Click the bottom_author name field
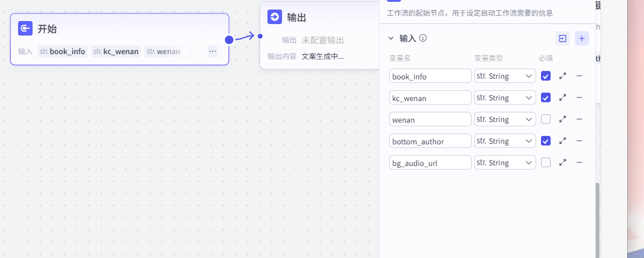This screenshot has height=258, width=644. pyautogui.click(x=430, y=141)
